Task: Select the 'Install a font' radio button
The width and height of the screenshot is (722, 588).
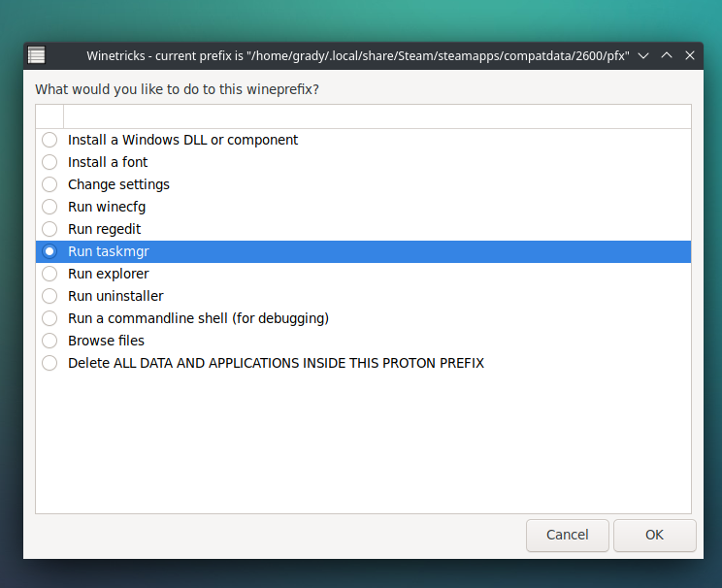Action: pyautogui.click(x=49, y=162)
